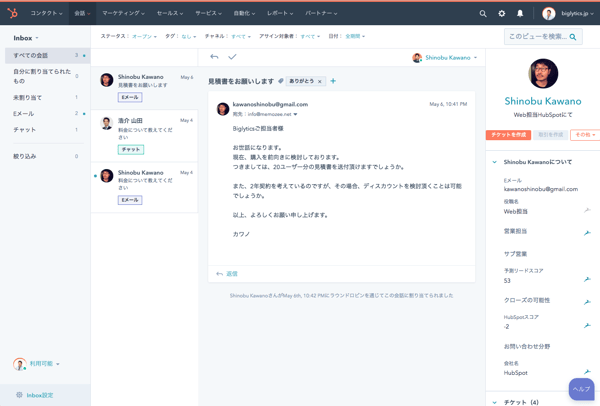Open the ステータス オープン filter dropdown

(129, 36)
